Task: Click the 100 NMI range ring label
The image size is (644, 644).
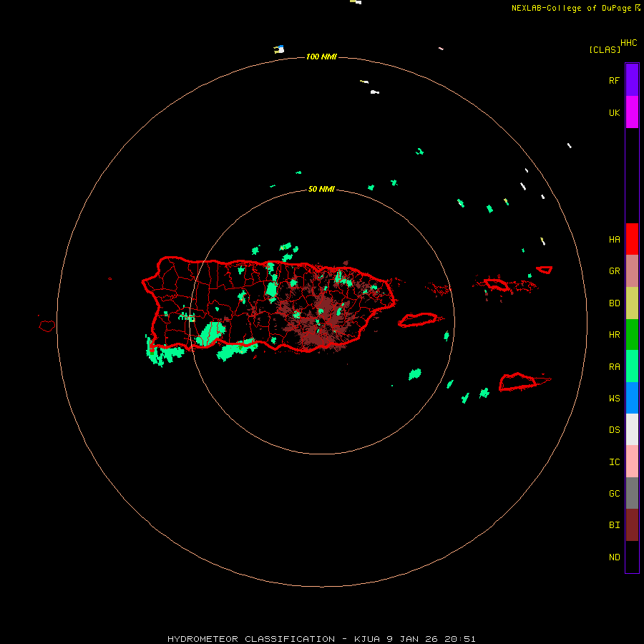Action: coord(321,57)
